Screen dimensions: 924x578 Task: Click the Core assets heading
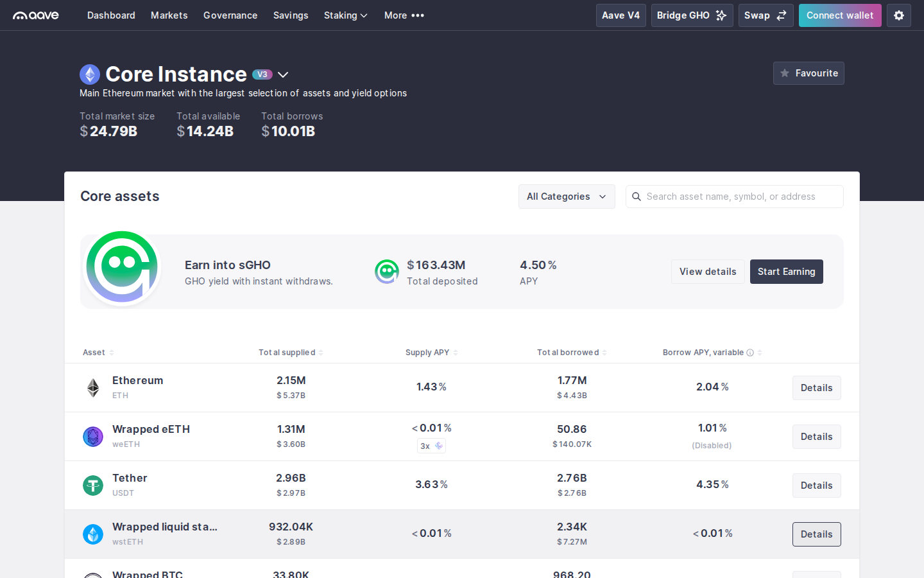pyautogui.click(x=120, y=197)
